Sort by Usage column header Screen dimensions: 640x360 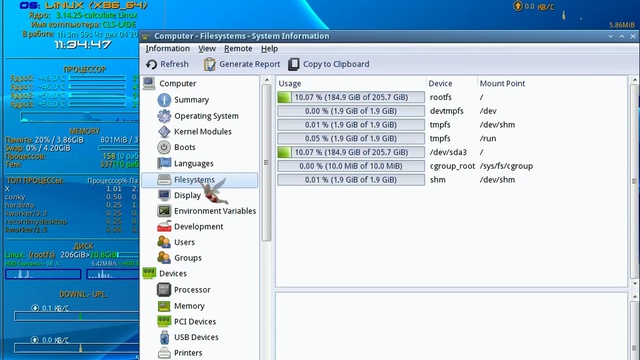pyautogui.click(x=289, y=83)
